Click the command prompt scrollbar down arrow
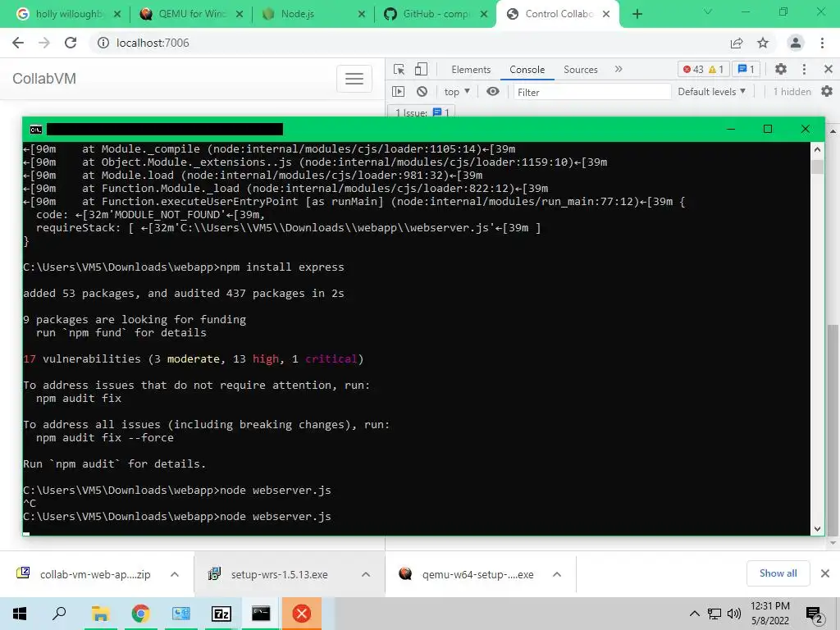840x630 pixels. (817, 529)
